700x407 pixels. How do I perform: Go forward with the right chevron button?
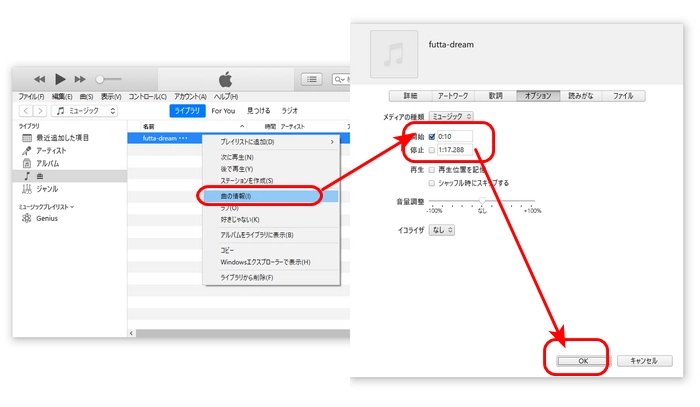[40, 111]
